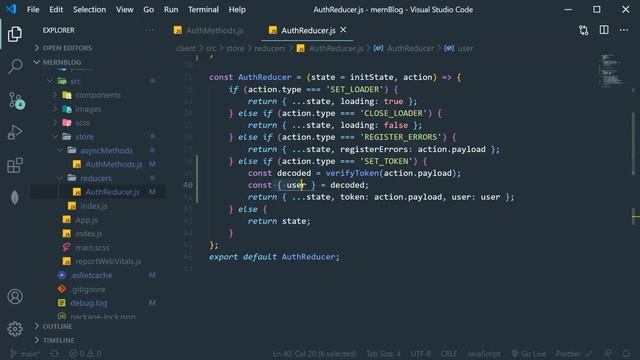Open the File menu
Image resolution: width=640 pixels, height=360 pixels.
tap(33, 9)
